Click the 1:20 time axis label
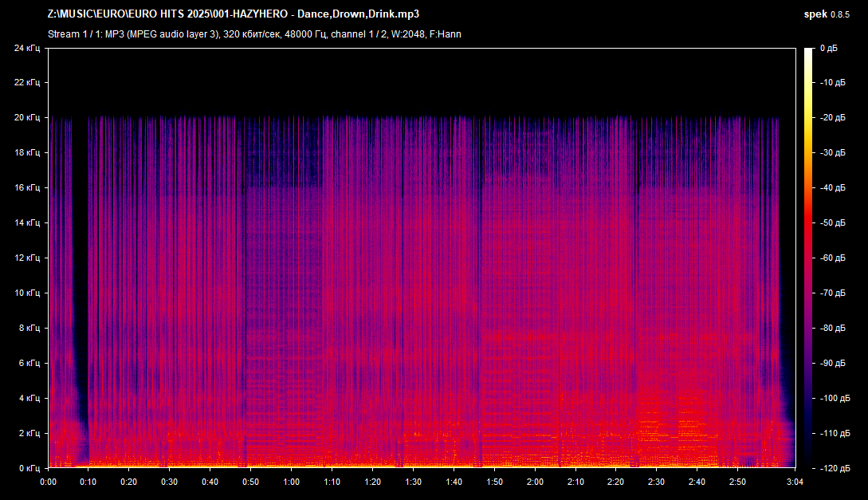Screen dimensions: 868x500 click(x=372, y=482)
